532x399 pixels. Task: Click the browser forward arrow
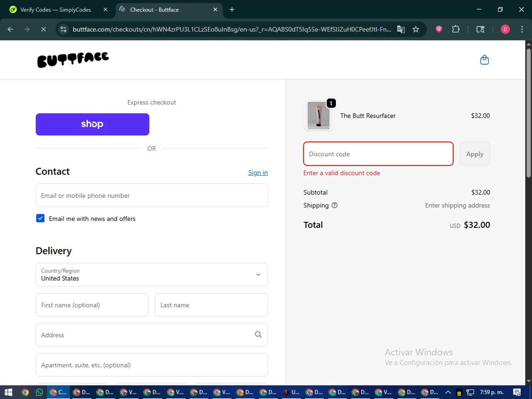pyautogui.click(x=27, y=29)
